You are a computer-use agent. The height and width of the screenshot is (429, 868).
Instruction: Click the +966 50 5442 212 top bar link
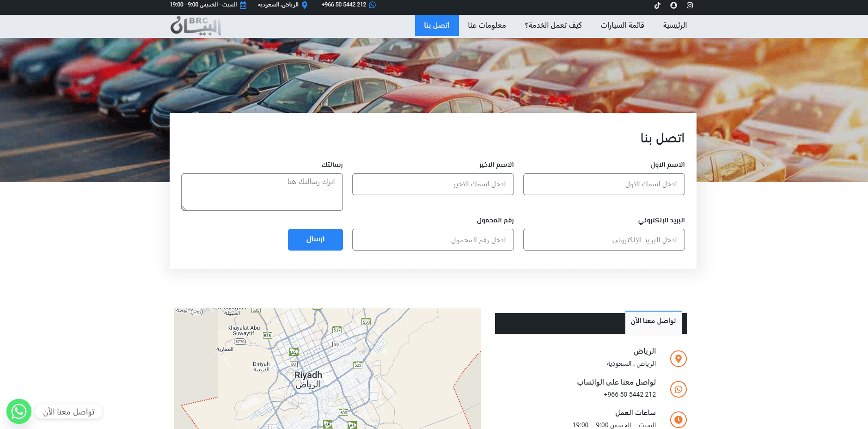click(344, 5)
